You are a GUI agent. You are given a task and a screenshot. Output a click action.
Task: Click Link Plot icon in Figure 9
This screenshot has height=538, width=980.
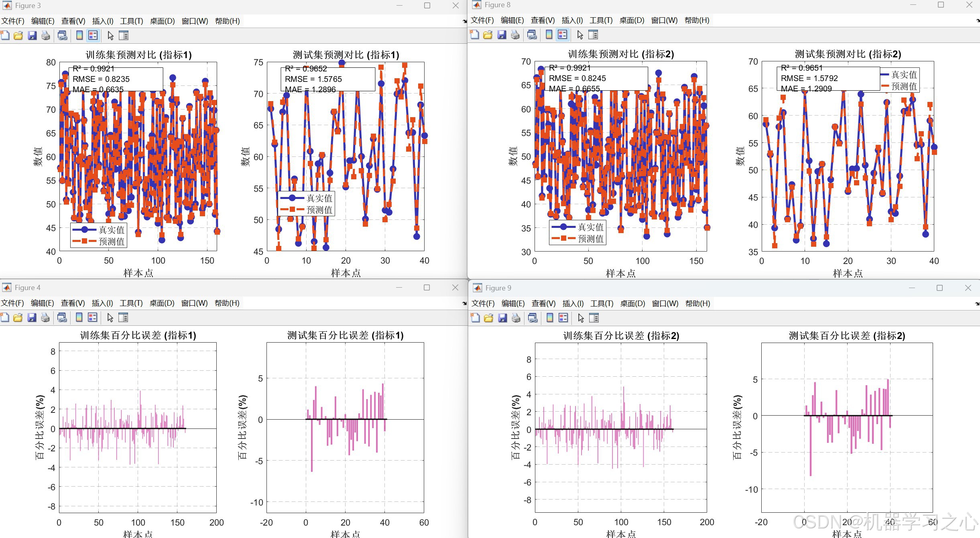pos(533,318)
